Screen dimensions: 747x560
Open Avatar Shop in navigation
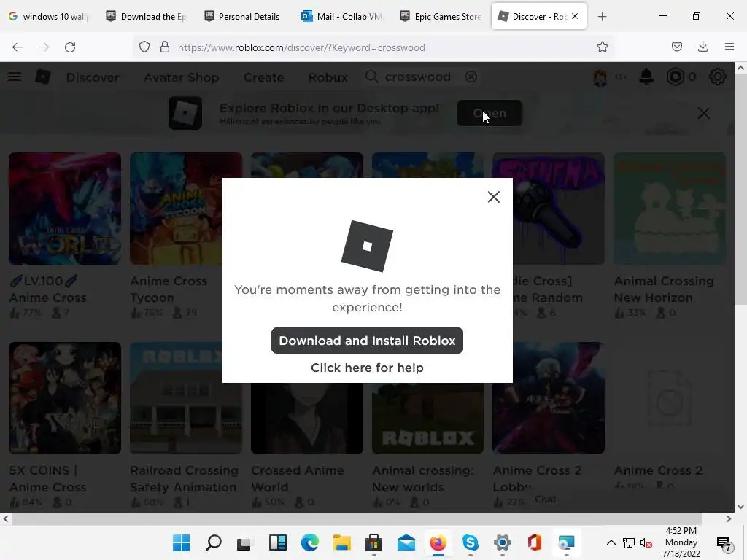182,77
